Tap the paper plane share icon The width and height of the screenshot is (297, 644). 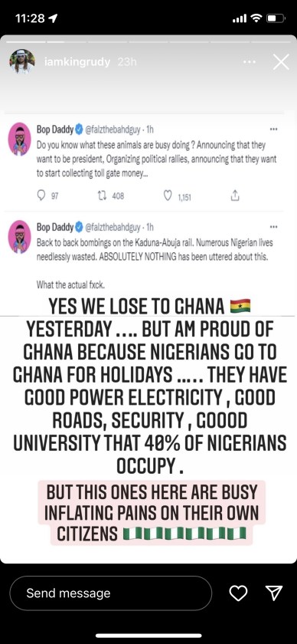pyautogui.click(x=274, y=593)
